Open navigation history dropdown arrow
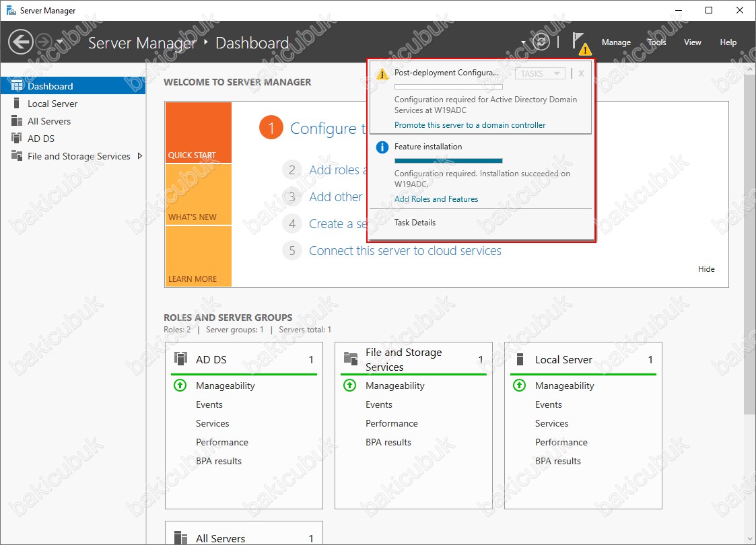The height and width of the screenshot is (545, 756). [x=60, y=42]
